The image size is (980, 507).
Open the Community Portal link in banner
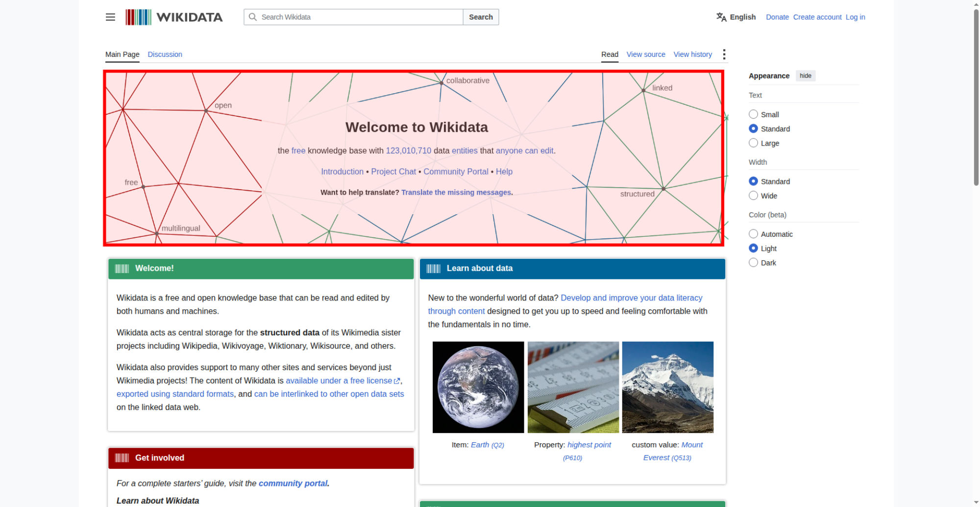456,172
